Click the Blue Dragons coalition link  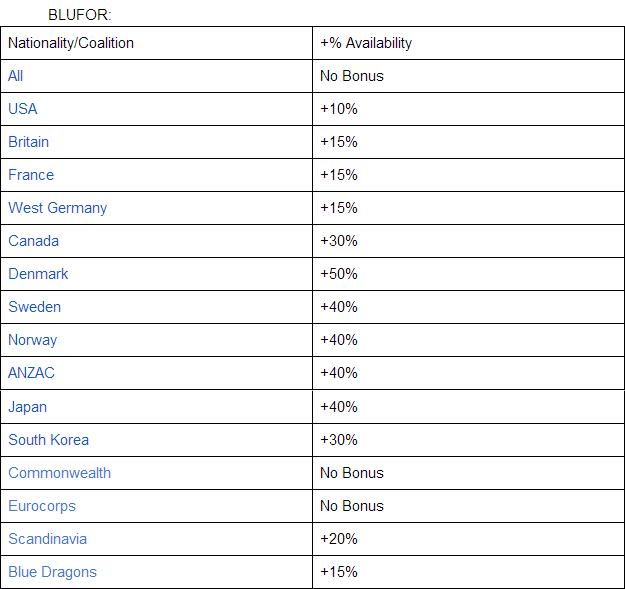(52, 572)
